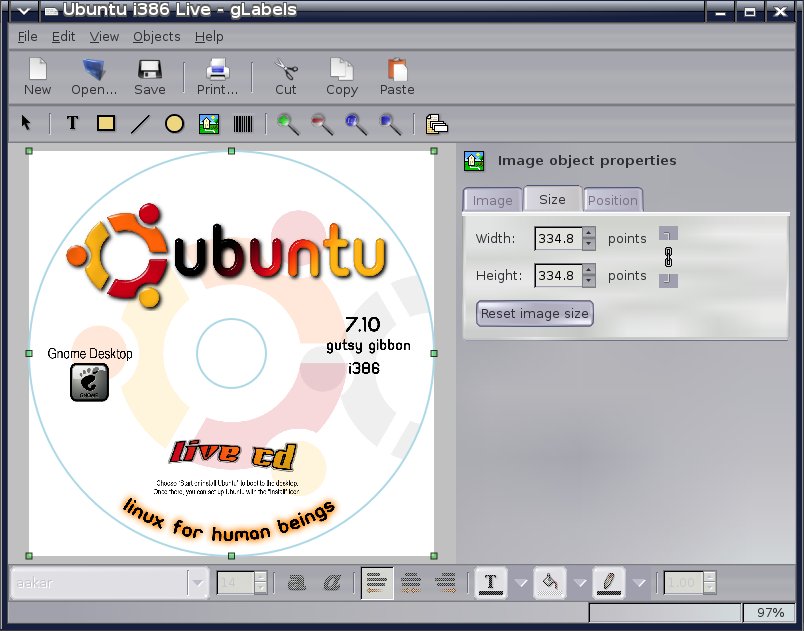
Task: Click the bottom-right green resize handle
Action: pos(434,556)
